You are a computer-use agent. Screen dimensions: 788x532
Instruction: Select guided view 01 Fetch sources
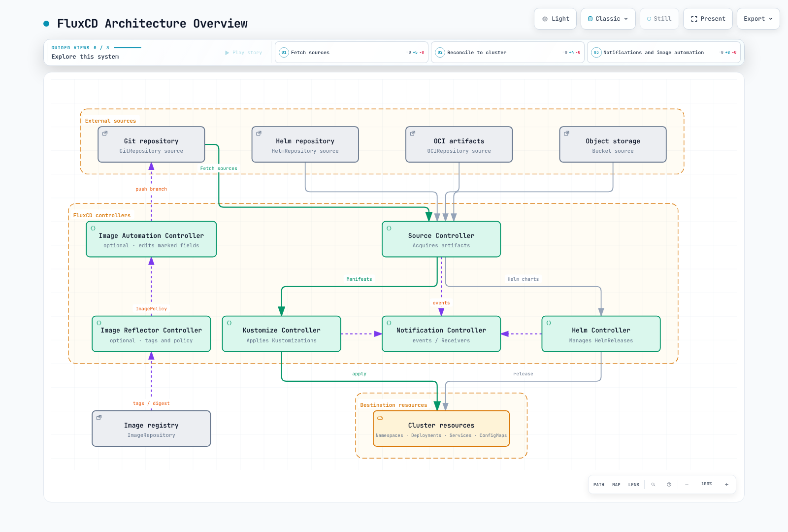pos(352,52)
